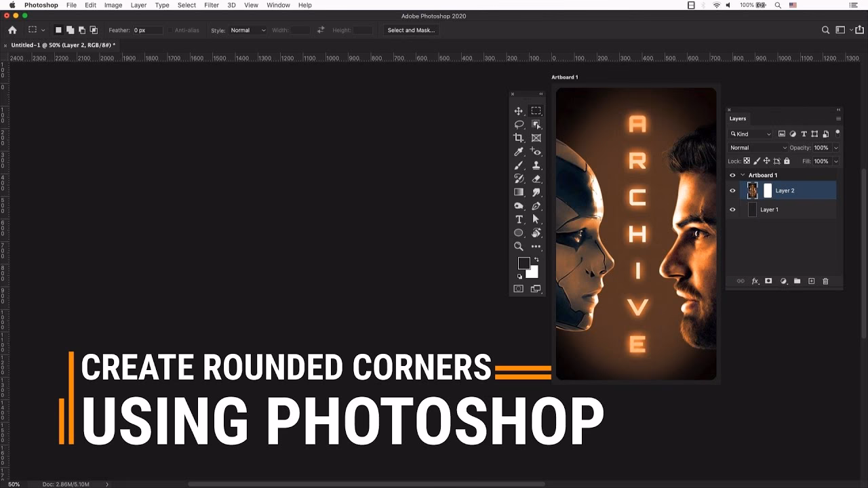868x488 pixels.
Task: Open the Select menu in the menu bar
Action: pyautogui.click(x=186, y=5)
